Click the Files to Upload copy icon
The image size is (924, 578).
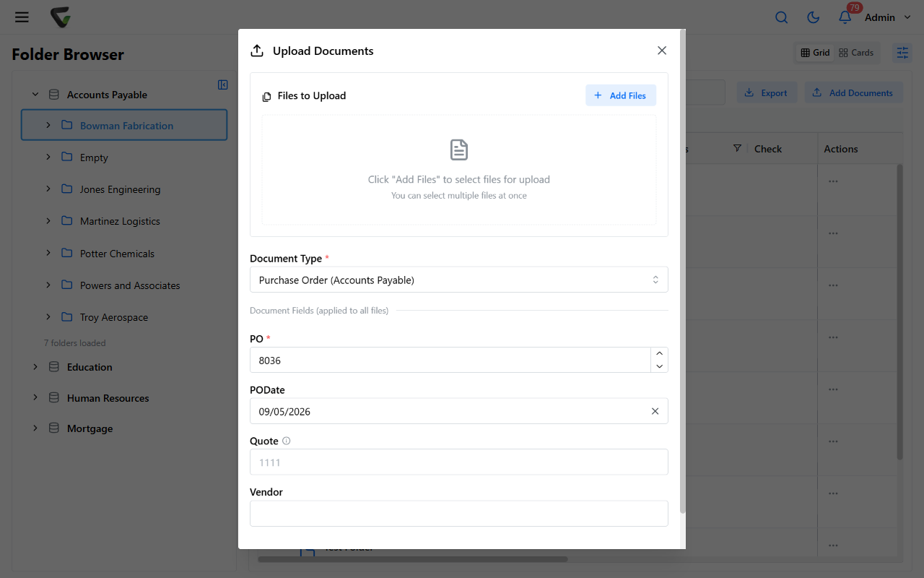(x=267, y=96)
